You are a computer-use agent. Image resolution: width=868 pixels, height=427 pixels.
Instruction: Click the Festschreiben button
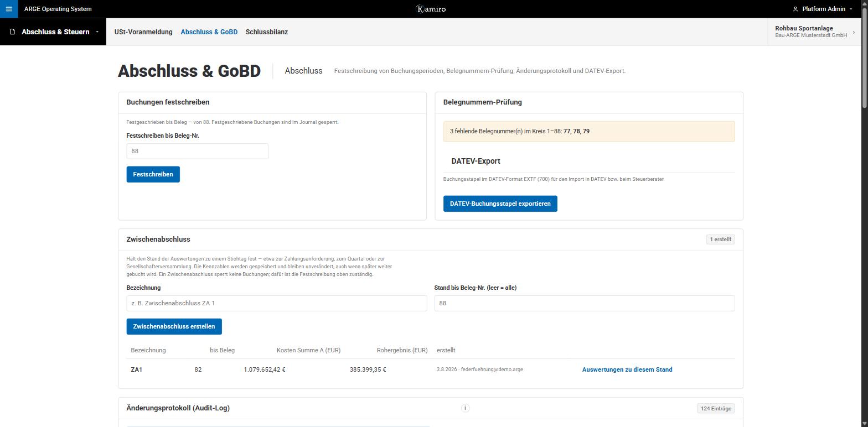[153, 174]
